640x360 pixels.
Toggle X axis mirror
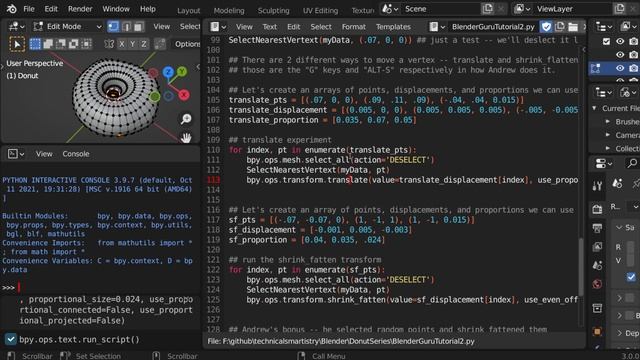point(122,44)
